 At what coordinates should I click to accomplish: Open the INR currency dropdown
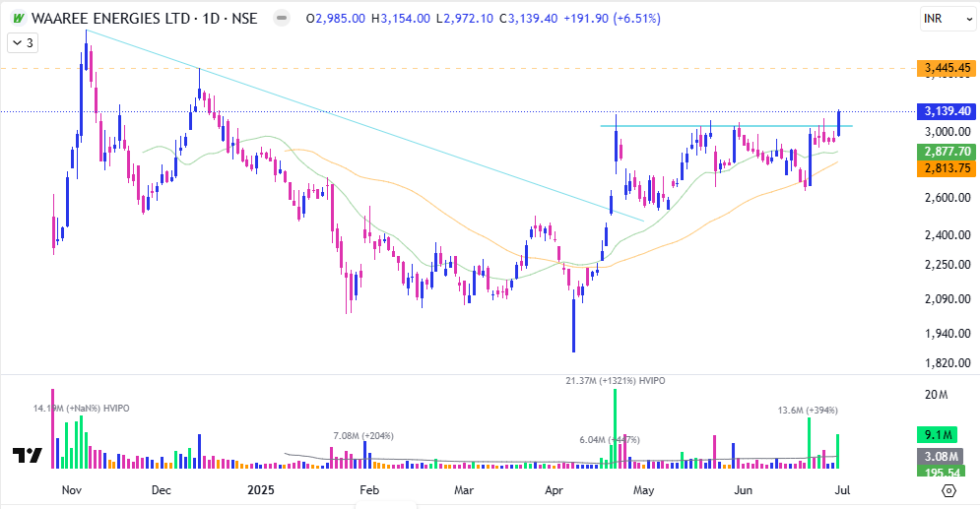point(947,19)
